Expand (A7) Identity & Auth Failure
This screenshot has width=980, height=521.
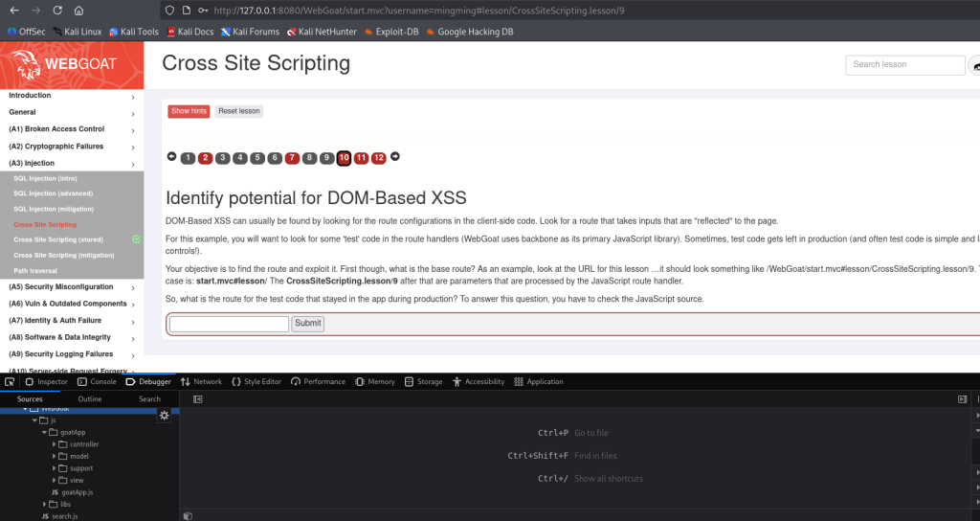[72, 321]
